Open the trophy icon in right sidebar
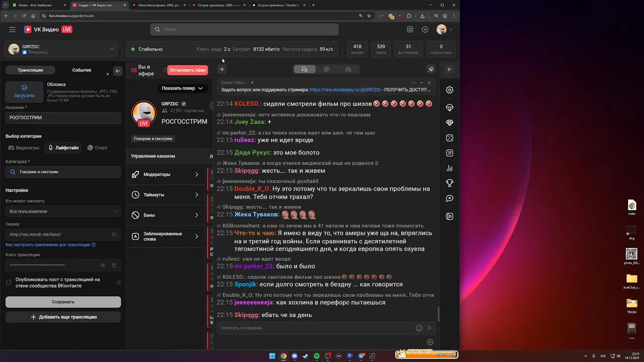Screen dimensions: 644x362 point(450,184)
